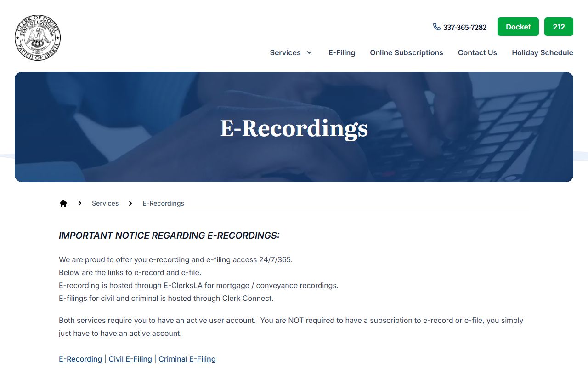Click the breadcrumb arrow before Services

pos(80,203)
